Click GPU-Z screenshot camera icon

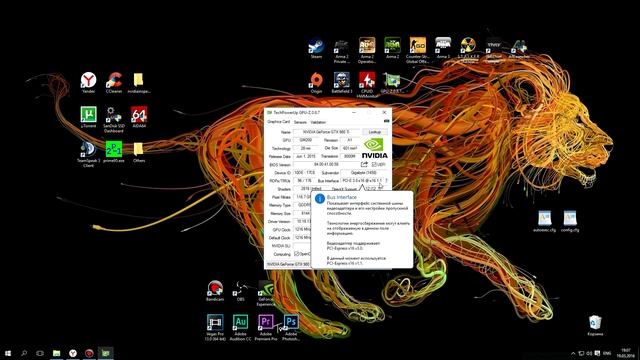pyautogui.click(x=387, y=121)
